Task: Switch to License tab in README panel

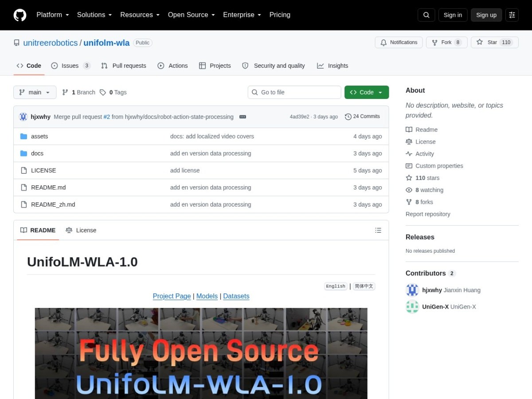Action: point(81,230)
